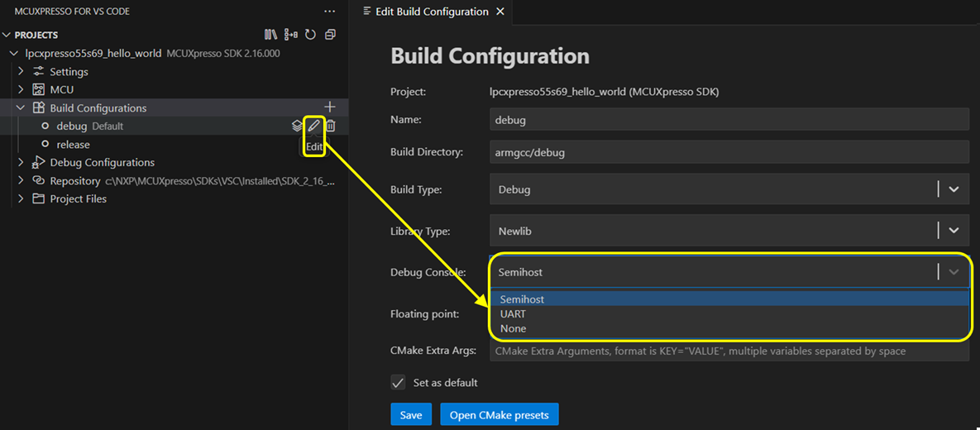Expand the Debug Configurations node
Screen dimensions: 980x430
click(x=22, y=163)
